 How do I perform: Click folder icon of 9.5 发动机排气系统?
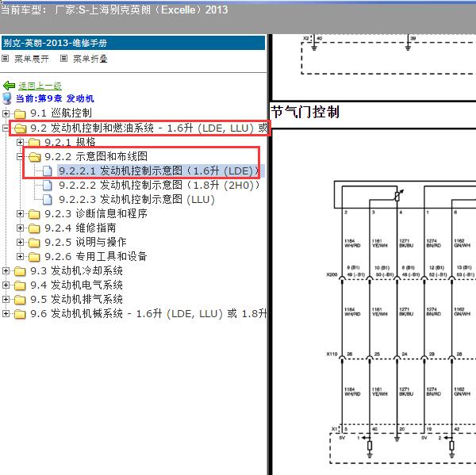(20, 300)
